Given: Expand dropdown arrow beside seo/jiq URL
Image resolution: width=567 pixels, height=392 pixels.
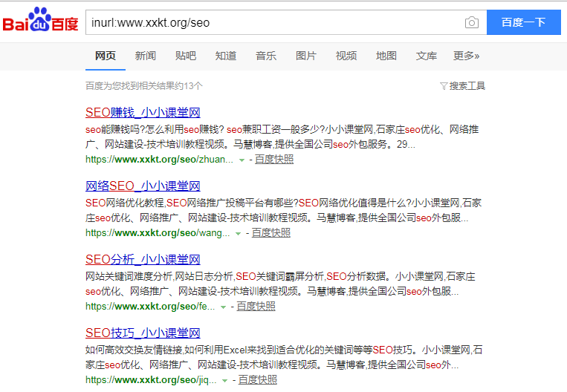Looking at the screenshot, I should pos(224,380).
